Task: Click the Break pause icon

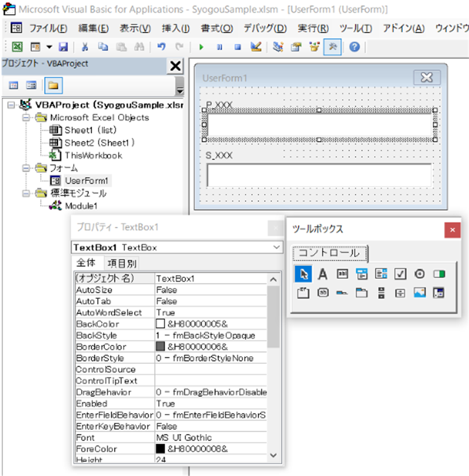Action: [x=219, y=47]
